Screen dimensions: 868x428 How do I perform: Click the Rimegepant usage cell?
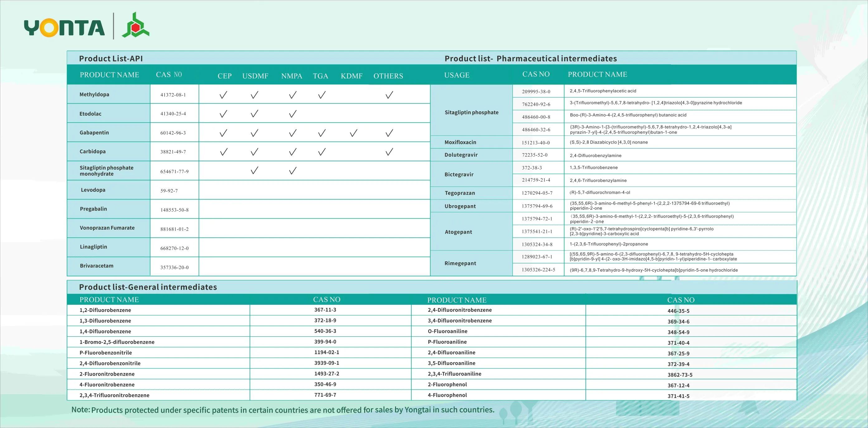point(460,263)
